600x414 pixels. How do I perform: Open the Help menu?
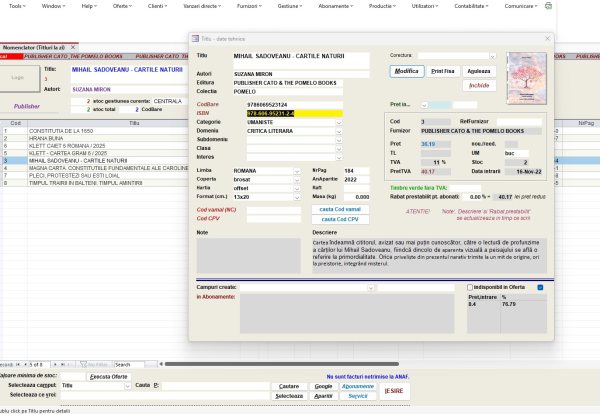click(x=89, y=6)
